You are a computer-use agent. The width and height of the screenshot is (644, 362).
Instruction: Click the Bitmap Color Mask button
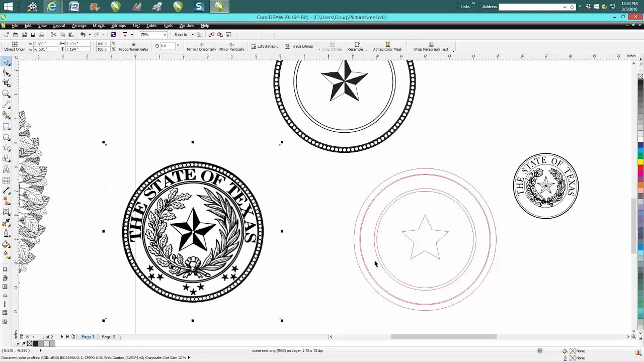point(387,47)
